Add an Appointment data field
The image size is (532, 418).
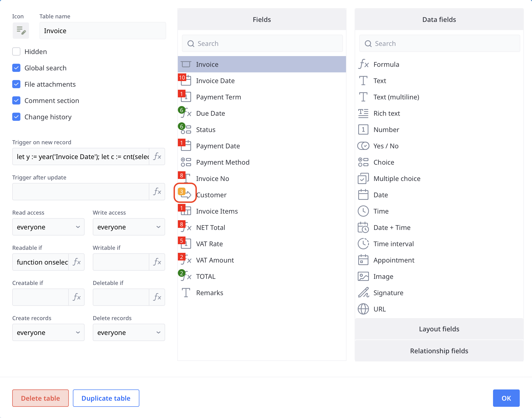coord(394,260)
